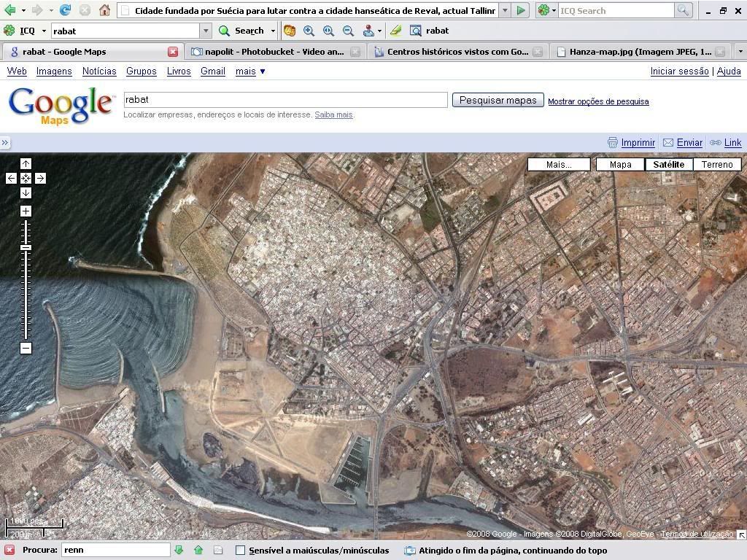Open the 'Iniciar sessão' link
Image resolution: width=747 pixels, height=560 pixels.
click(x=679, y=71)
